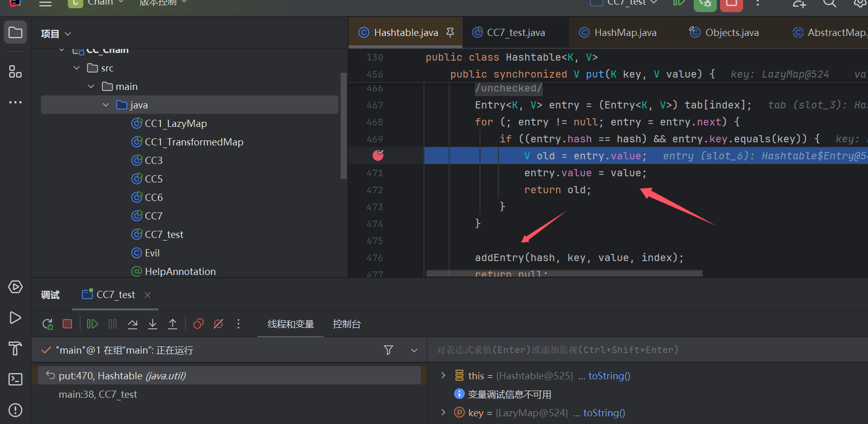Open the Build hammer tool window
The height and width of the screenshot is (424, 868).
pos(15,348)
